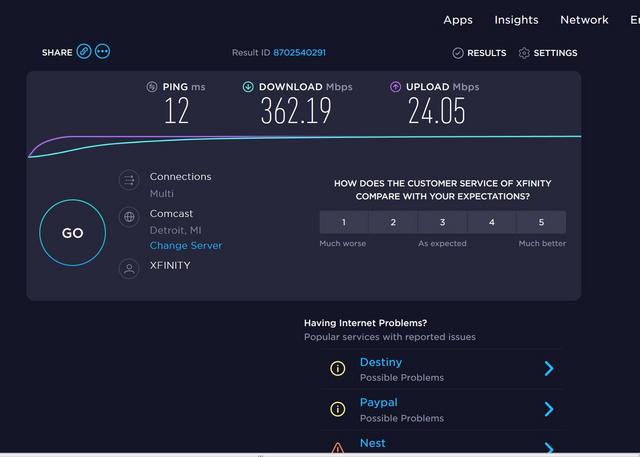Open the Nest service link
The height and width of the screenshot is (457, 640).
(372, 443)
